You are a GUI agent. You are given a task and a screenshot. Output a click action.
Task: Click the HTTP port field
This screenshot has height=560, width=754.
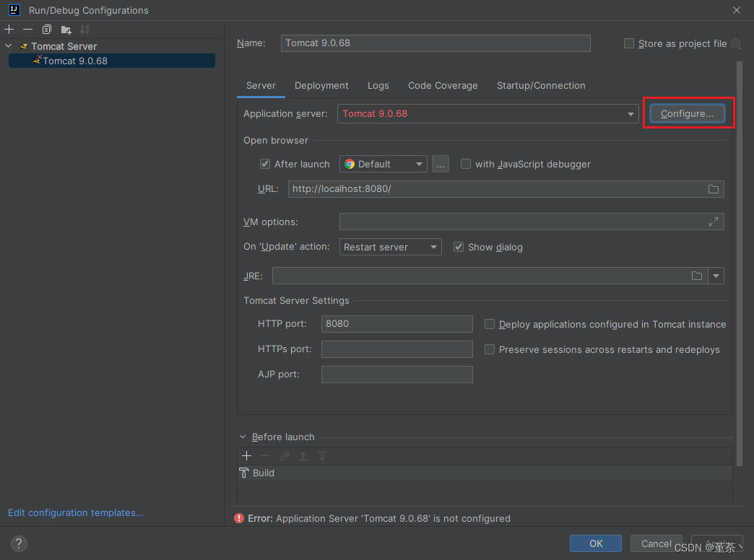click(x=396, y=324)
